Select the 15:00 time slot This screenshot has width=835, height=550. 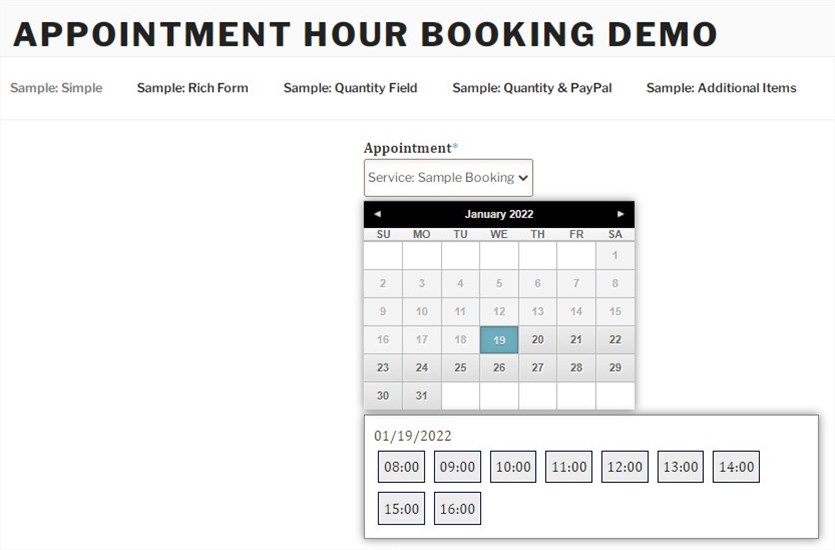coord(402,508)
